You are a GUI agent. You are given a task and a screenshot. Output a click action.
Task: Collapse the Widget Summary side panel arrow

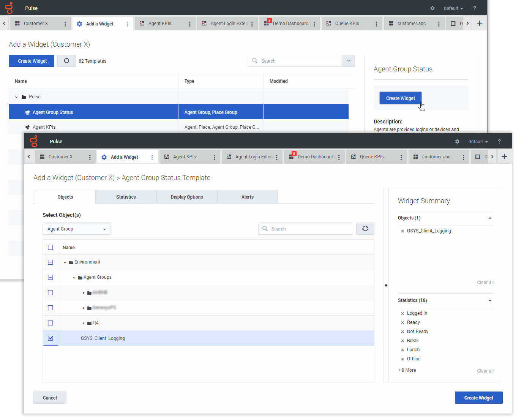point(386,285)
